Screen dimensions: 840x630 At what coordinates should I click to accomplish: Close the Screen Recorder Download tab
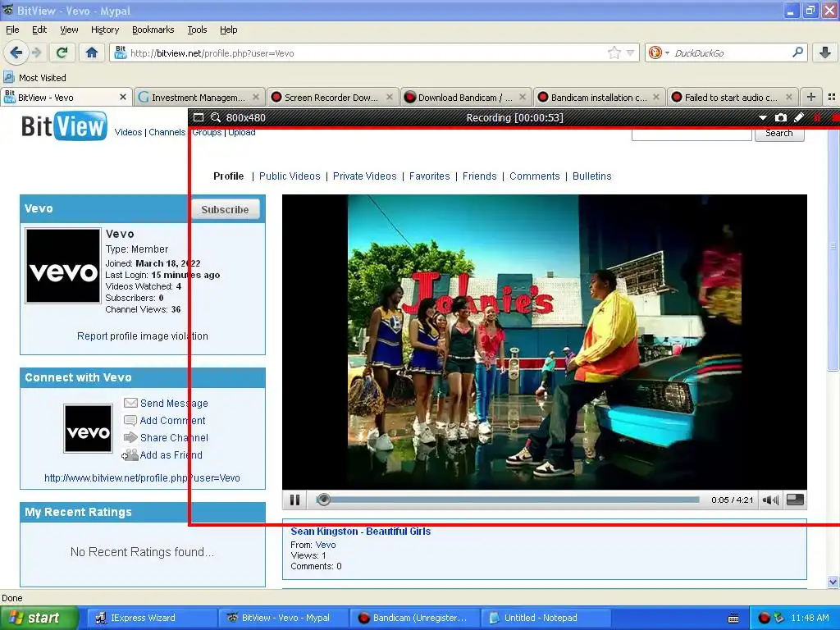coord(390,97)
